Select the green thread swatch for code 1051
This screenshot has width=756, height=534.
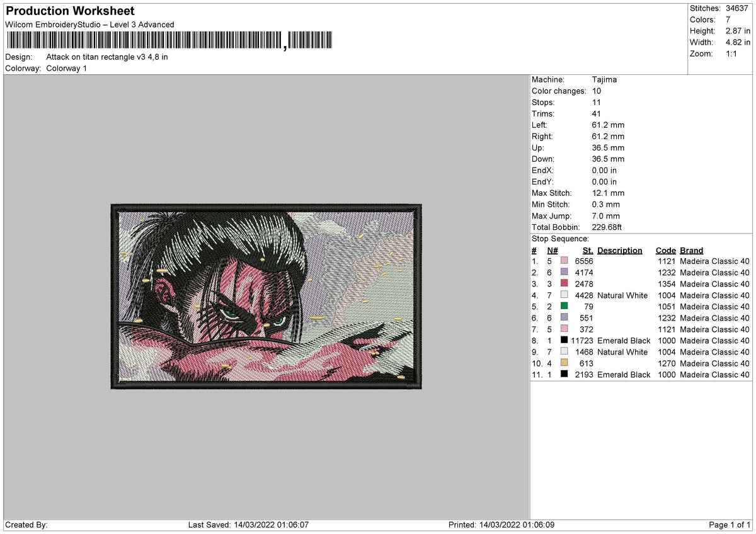click(x=564, y=307)
